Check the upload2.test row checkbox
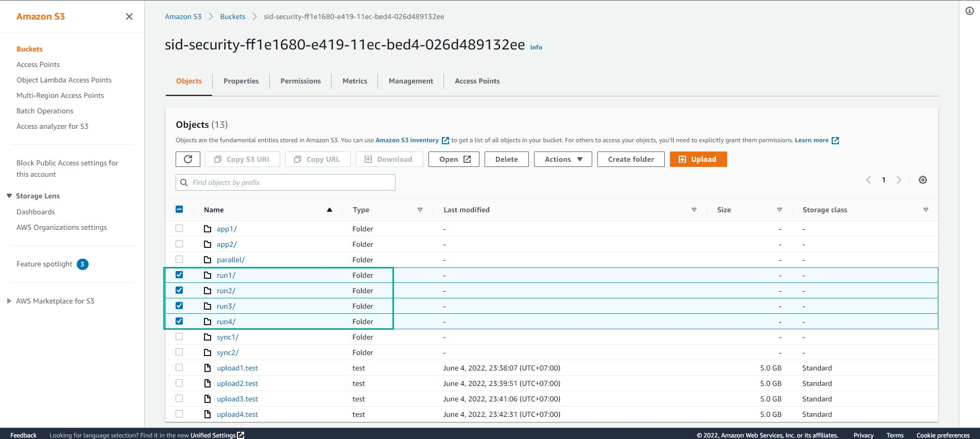 tap(179, 383)
